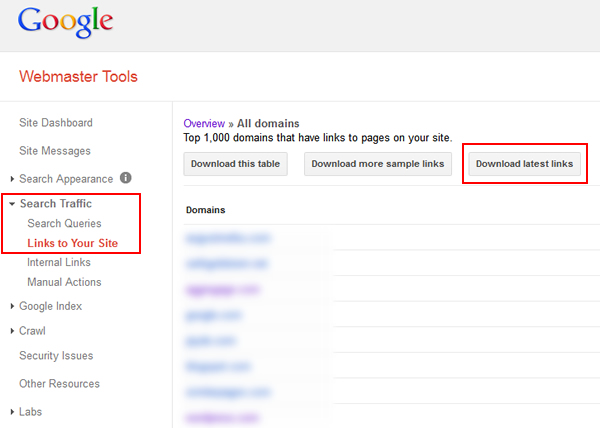Click Download this table button
Screen dimensions: 600x428
point(235,164)
